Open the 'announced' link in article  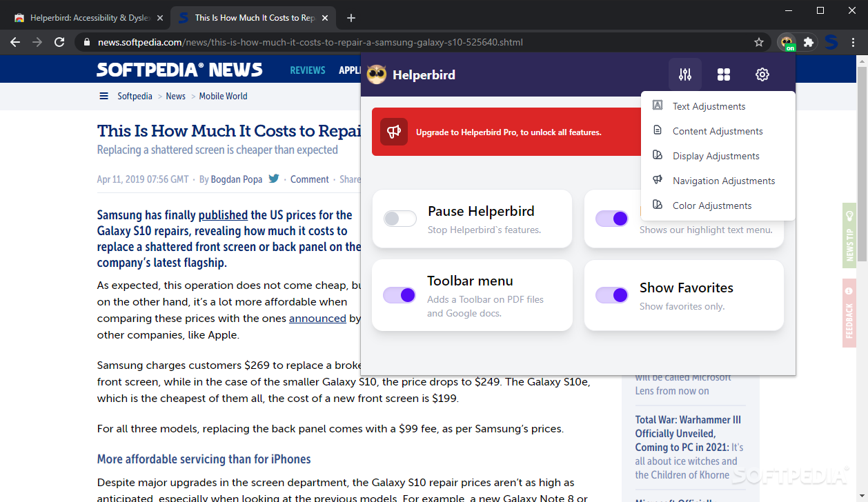[317, 319]
